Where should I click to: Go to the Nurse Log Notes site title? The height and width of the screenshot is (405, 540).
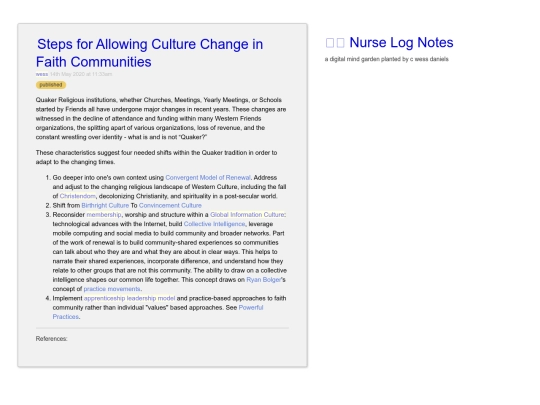(x=401, y=42)
